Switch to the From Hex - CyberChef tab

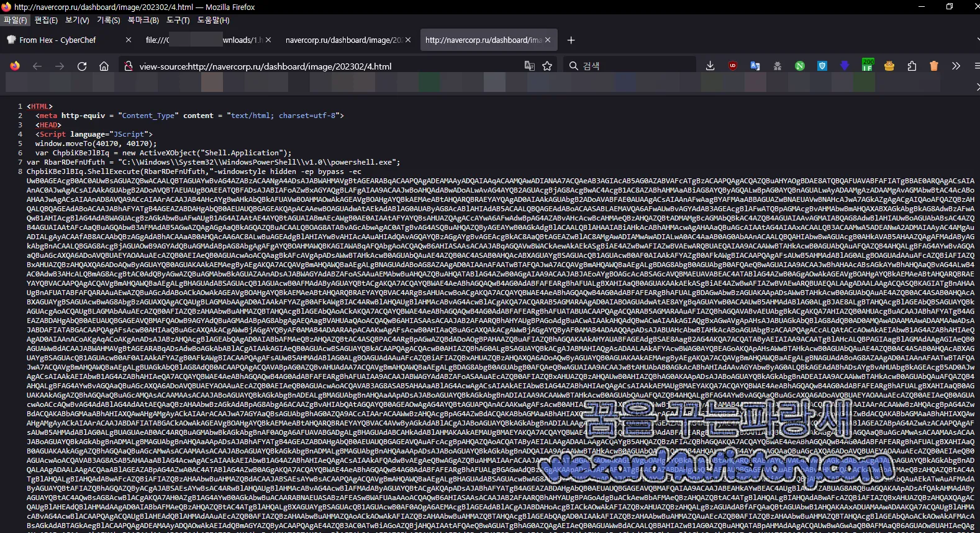(70, 40)
